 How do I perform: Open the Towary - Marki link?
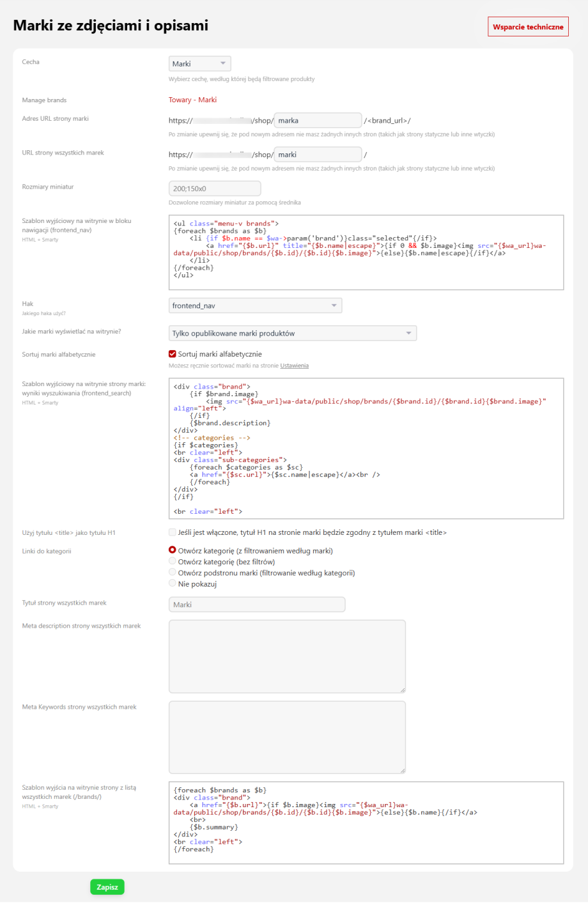click(x=192, y=100)
